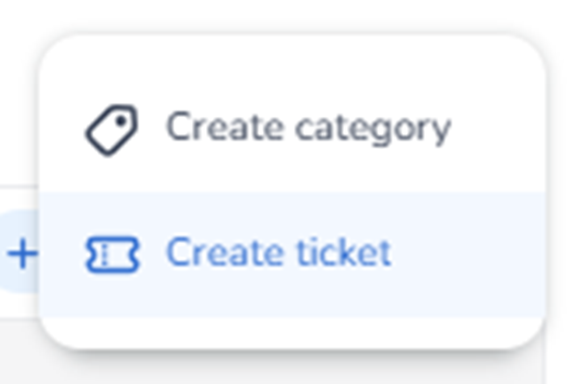Click the tag icon beside Create category

pyautogui.click(x=111, y=130)
